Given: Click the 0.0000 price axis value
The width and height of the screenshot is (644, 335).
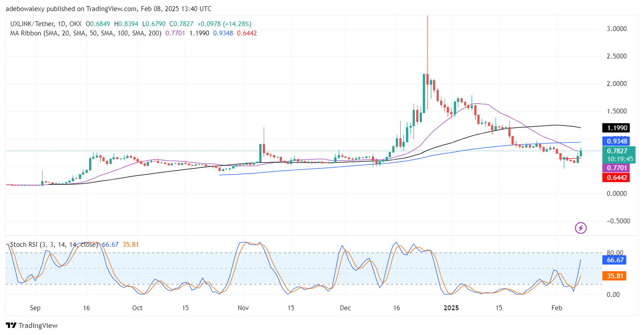Looking at the screenshot, I should (x=616, y=194).
